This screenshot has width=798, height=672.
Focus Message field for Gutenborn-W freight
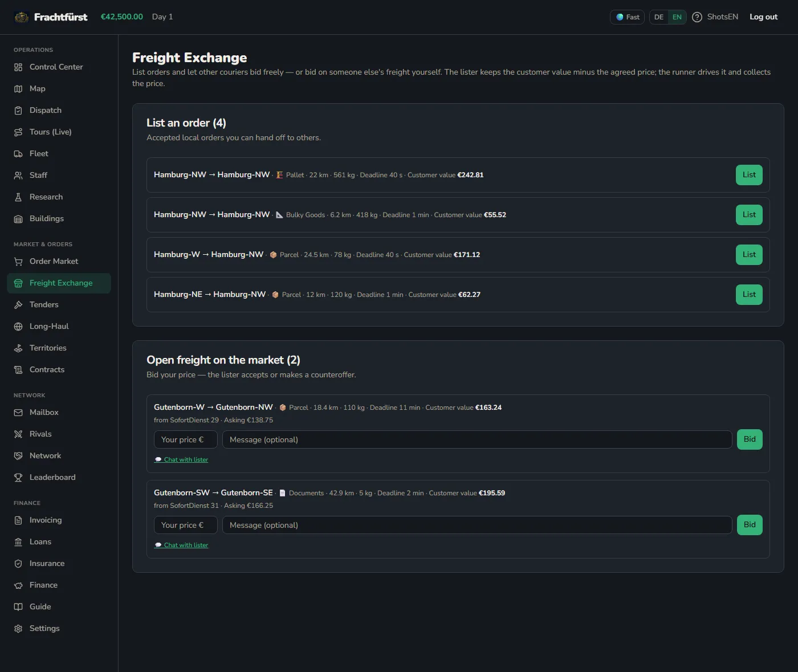477,439
